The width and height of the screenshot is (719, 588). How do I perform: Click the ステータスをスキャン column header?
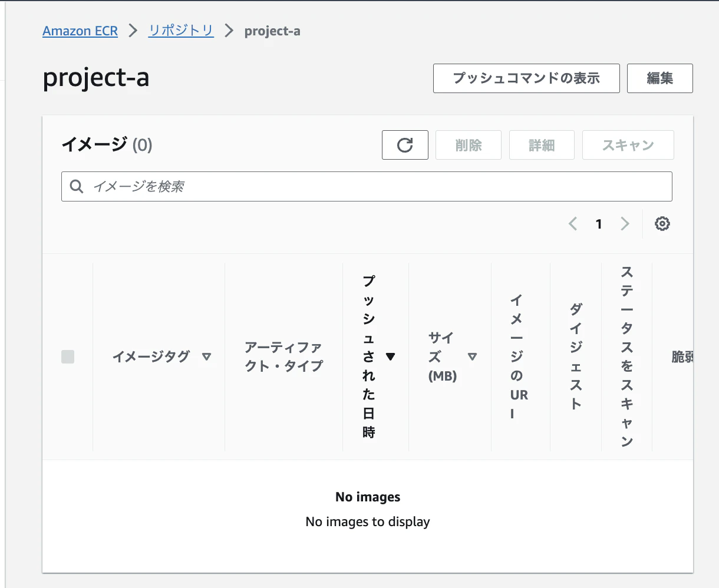(627, 356)
